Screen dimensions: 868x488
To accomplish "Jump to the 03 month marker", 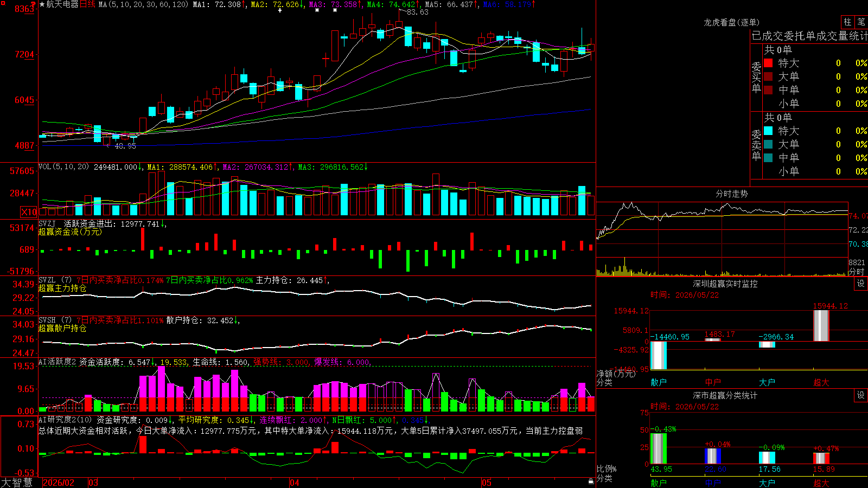I will [93, 483].
